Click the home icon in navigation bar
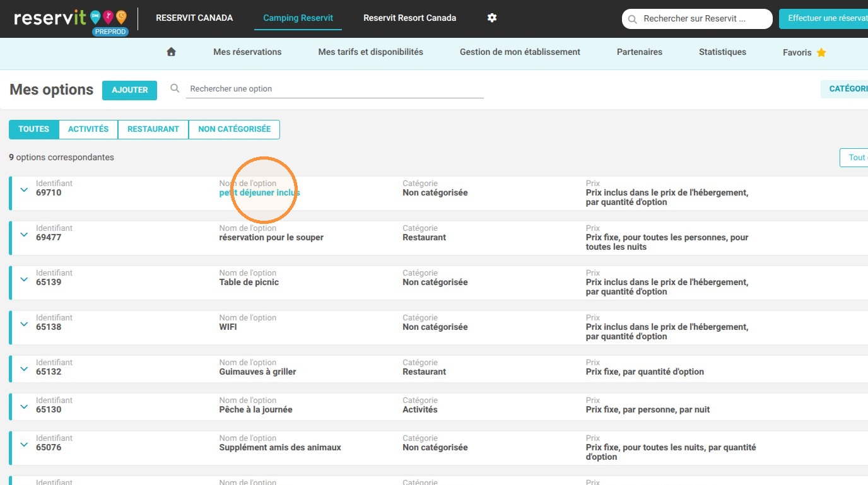868x485 pixels. coord(171,52)
